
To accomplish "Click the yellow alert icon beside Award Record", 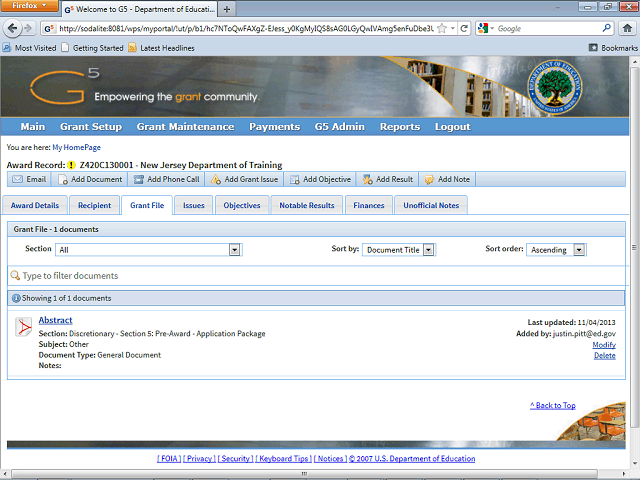I will (x=71, y=165).
